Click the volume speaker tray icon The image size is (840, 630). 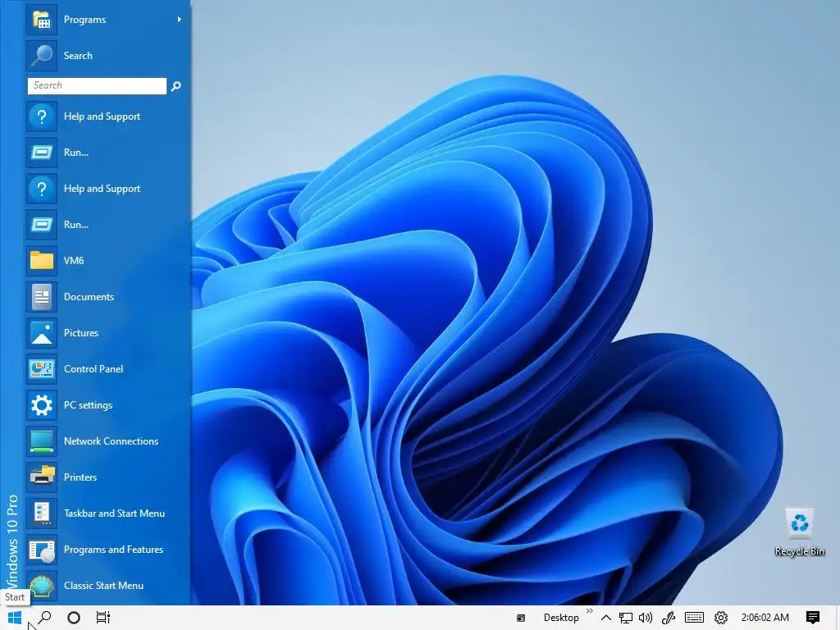tap(646, 618)
